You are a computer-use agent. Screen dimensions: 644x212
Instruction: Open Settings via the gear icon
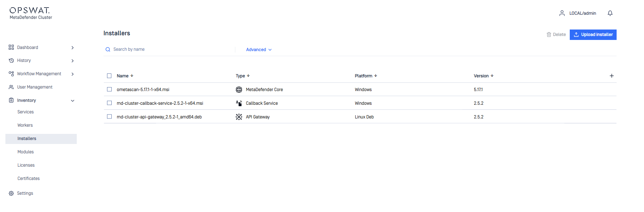pyautogui.click(x=11, y=193)
